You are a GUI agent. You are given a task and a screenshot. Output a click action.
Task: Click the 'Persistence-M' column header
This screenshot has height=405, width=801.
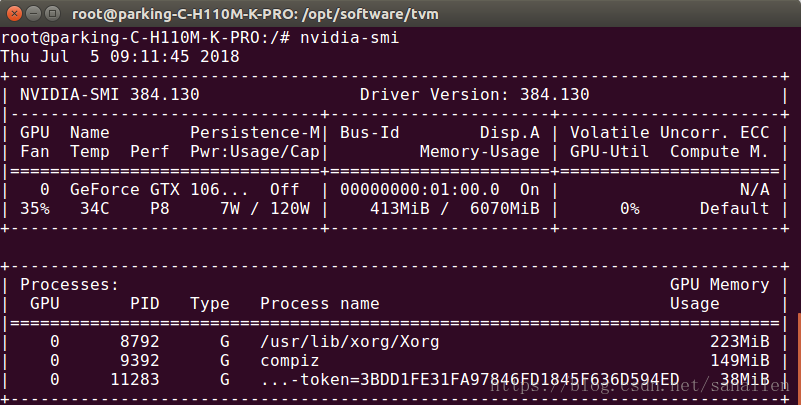pyautogui.click(x=255, y=133)
